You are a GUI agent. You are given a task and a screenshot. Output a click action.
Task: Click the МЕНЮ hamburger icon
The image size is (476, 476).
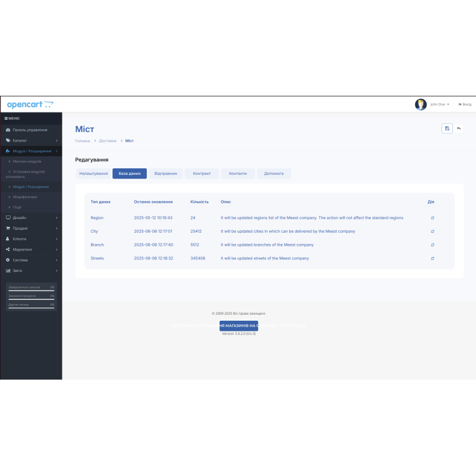(x=7, y=118)
